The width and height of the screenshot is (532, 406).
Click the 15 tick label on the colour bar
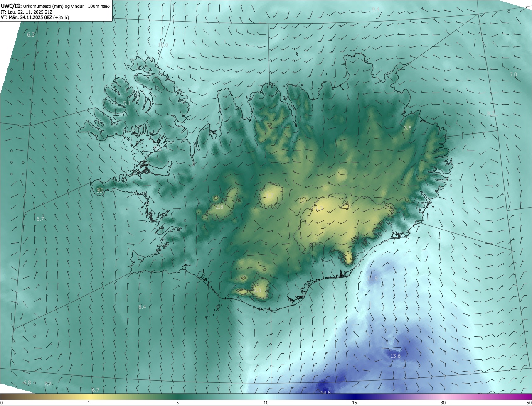355,403
